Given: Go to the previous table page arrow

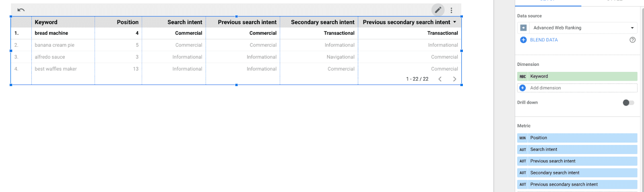Looking at the screenshot, I should 440,79.
